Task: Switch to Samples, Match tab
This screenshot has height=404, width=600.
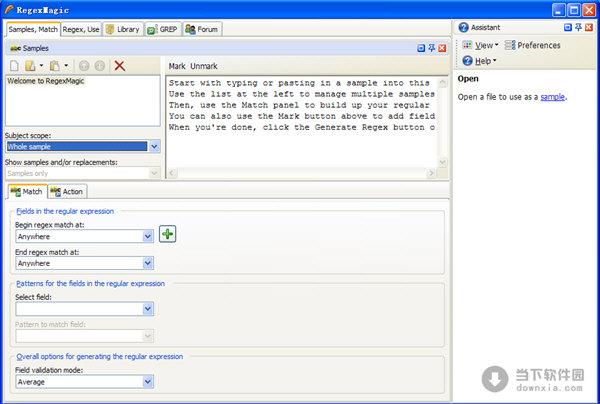Action: [33, 29]
